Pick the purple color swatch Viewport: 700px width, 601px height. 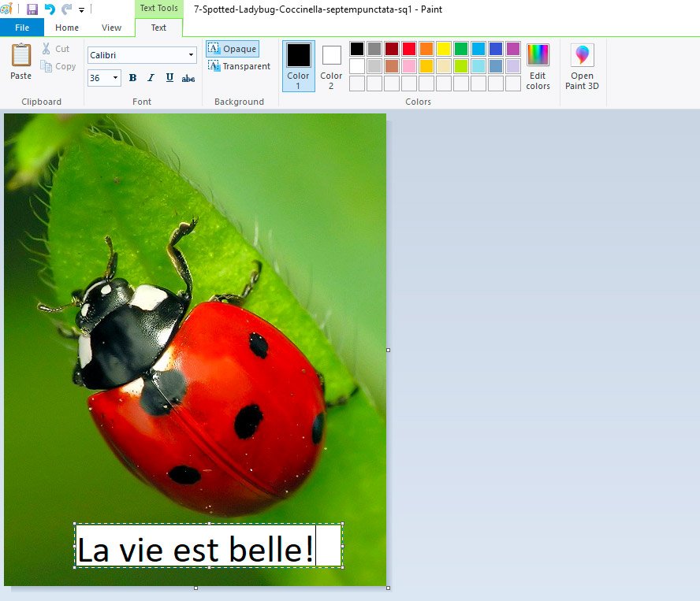click(513, 49)
